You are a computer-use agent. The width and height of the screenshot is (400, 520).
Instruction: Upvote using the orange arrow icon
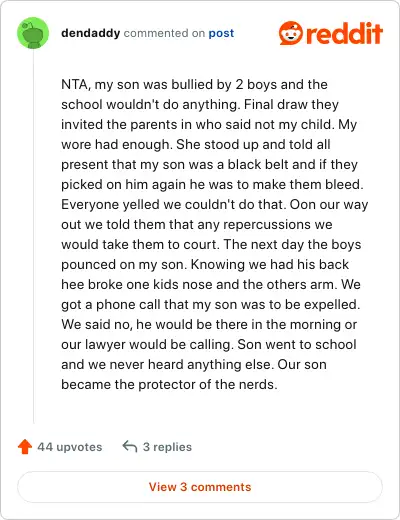coord(25,447)
